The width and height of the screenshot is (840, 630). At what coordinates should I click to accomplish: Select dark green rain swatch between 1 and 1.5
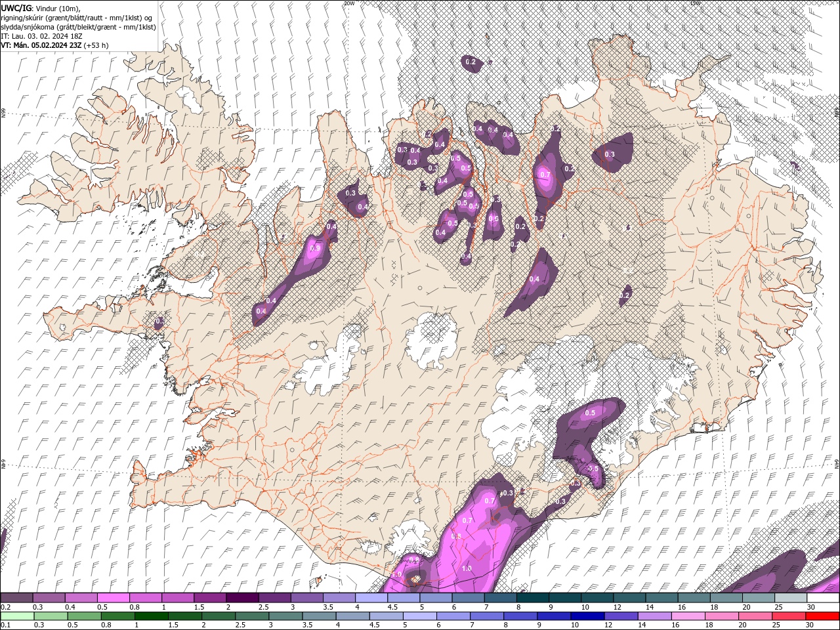click(x=152, y=616)
